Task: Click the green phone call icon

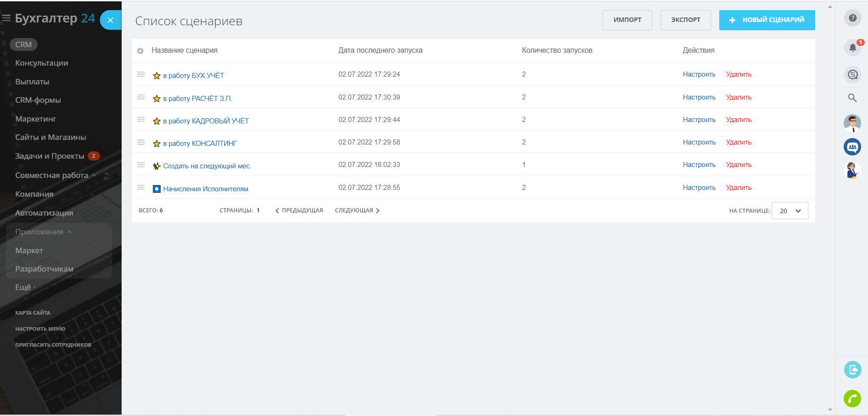Action: point(852,398)
